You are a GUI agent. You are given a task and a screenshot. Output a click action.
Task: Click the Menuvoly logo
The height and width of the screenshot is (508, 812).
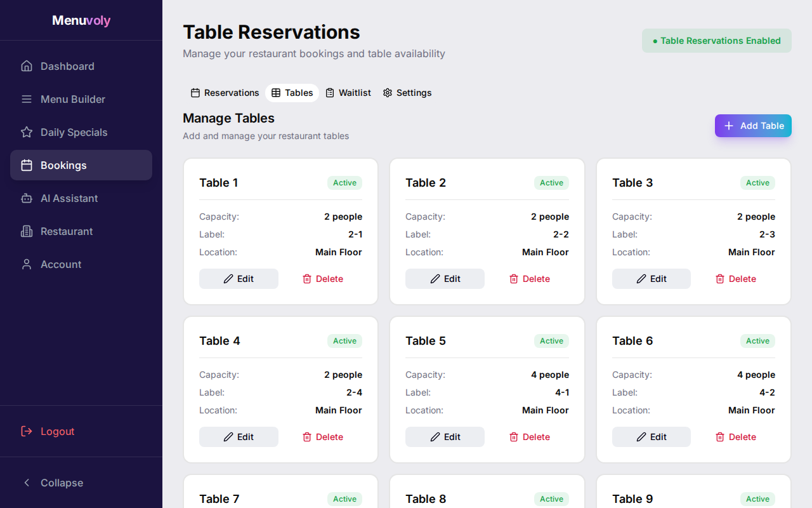pyautogui.click(x=81, y=20)
